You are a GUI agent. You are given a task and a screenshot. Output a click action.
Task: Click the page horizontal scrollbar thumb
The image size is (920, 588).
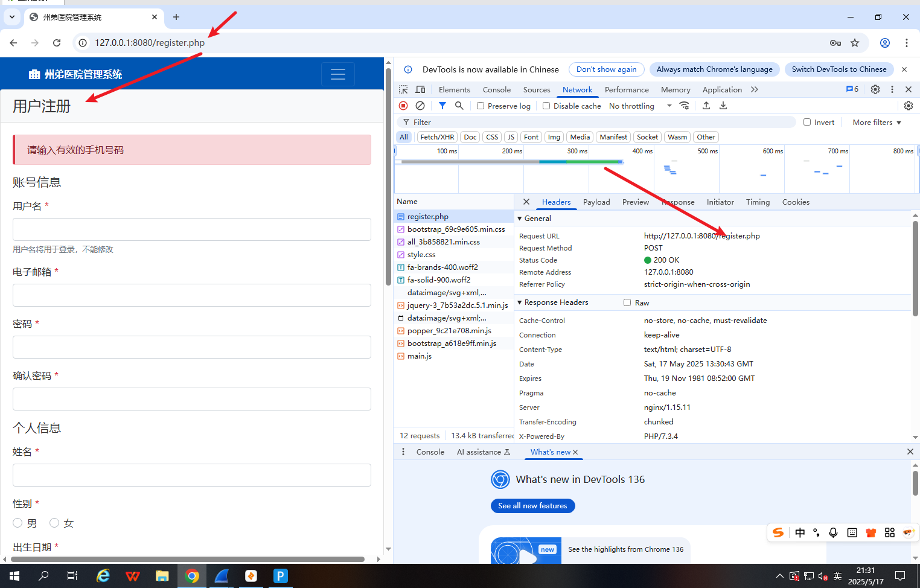pyautogui.click(x=187, y=559)
